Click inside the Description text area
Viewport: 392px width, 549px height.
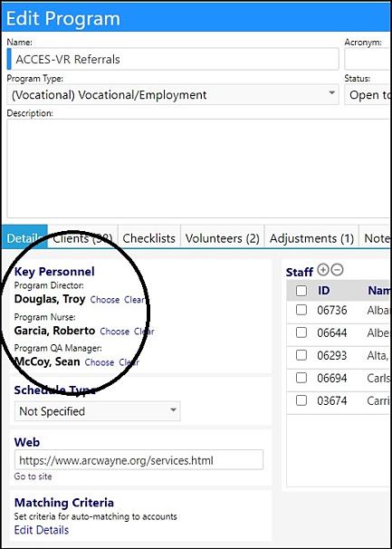(199, 169)
